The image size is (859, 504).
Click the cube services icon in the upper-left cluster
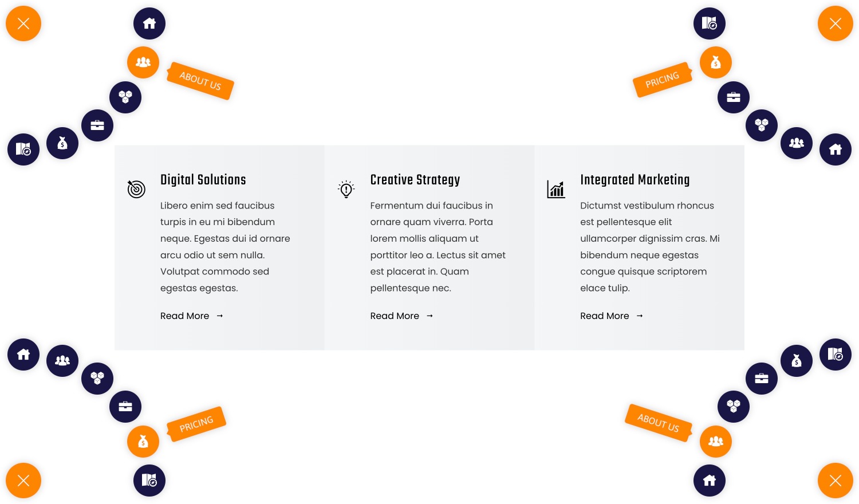point(125,97)
